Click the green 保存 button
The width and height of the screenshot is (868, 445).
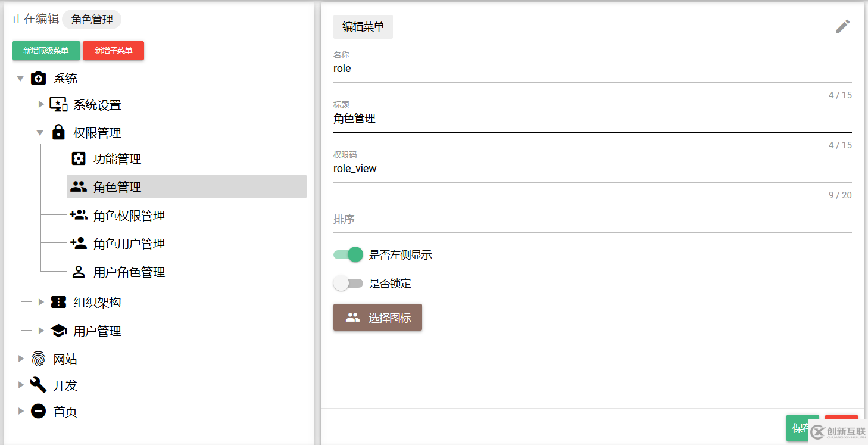coord(803,428)
